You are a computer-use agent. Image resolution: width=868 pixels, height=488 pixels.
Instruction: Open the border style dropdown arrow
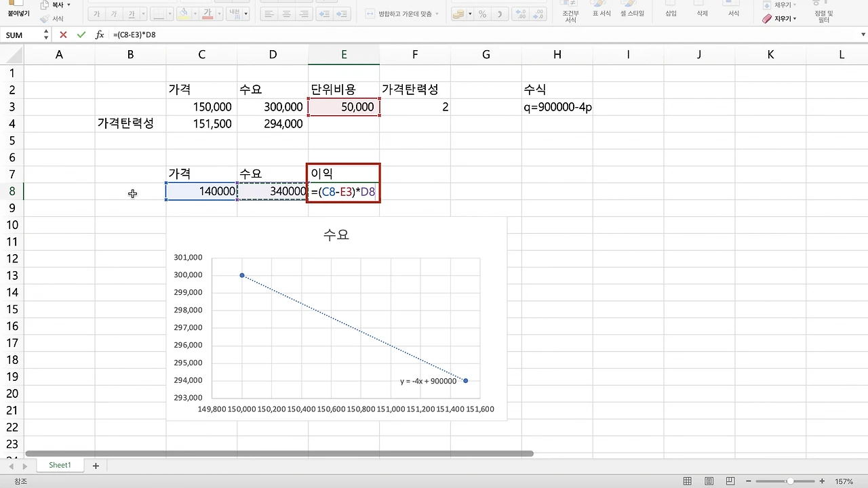click(x=169, y=14)
